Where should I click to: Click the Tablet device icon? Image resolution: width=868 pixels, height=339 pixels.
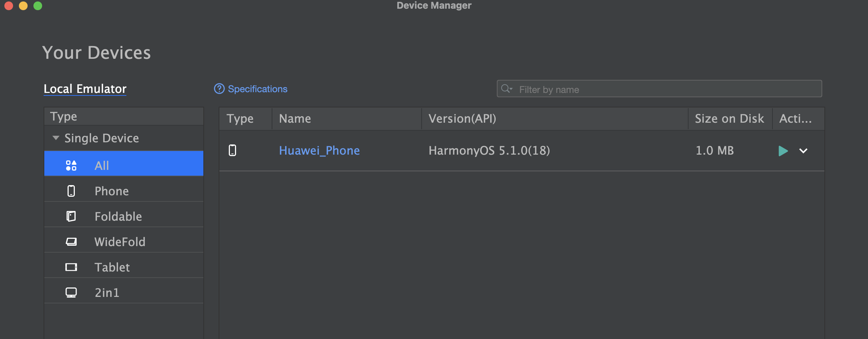point(71,267)
